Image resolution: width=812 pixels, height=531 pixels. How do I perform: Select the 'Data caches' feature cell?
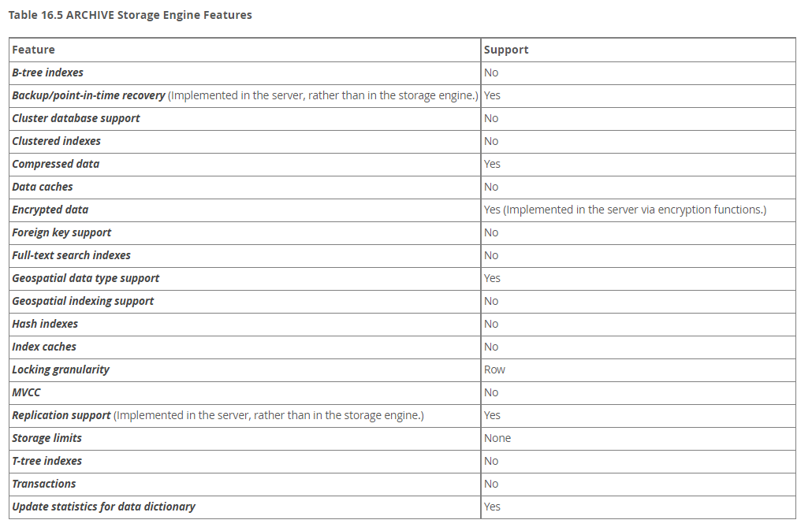[43, 187]
